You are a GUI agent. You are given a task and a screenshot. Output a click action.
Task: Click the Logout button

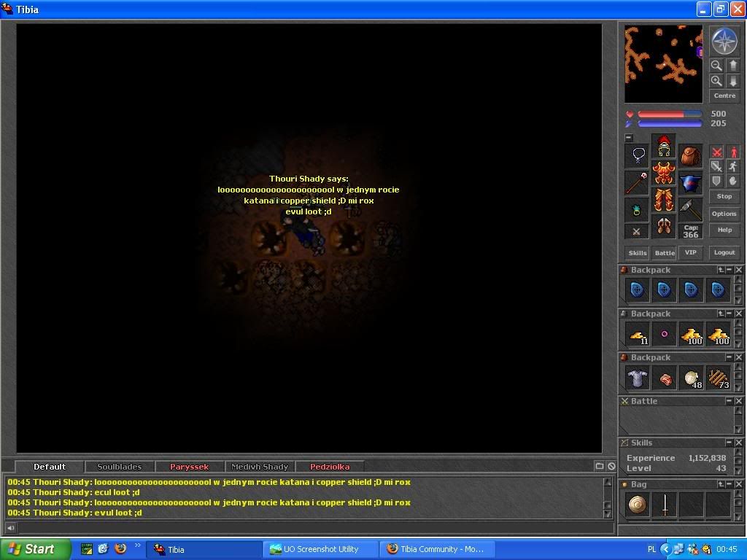(724, 253)
